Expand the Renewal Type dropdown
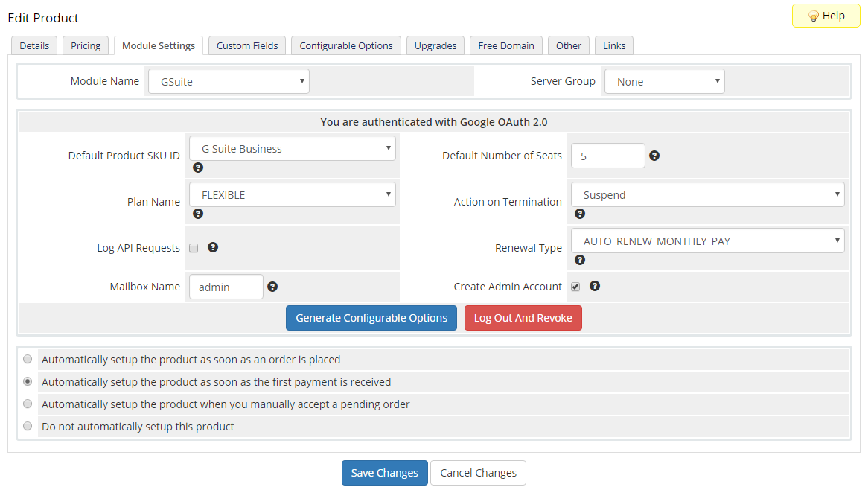Screen dimensions: 868x490 point(707,241)
